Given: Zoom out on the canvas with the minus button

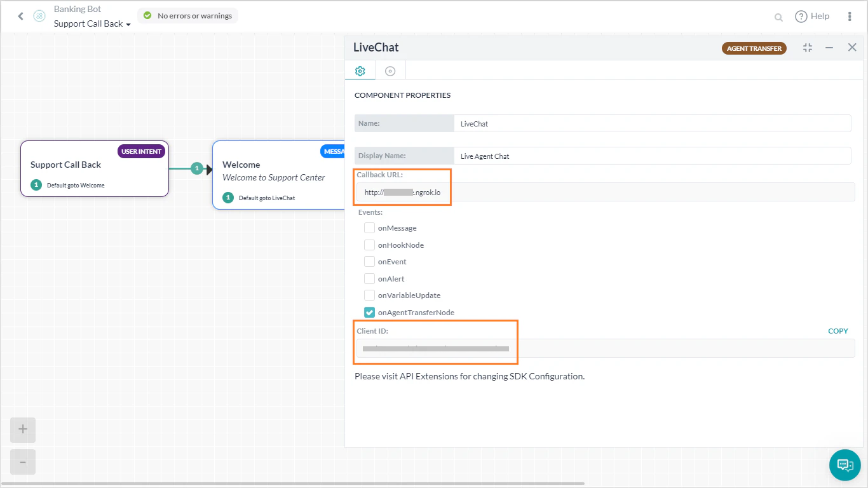Looking at the screenshot, I should 22,462.
